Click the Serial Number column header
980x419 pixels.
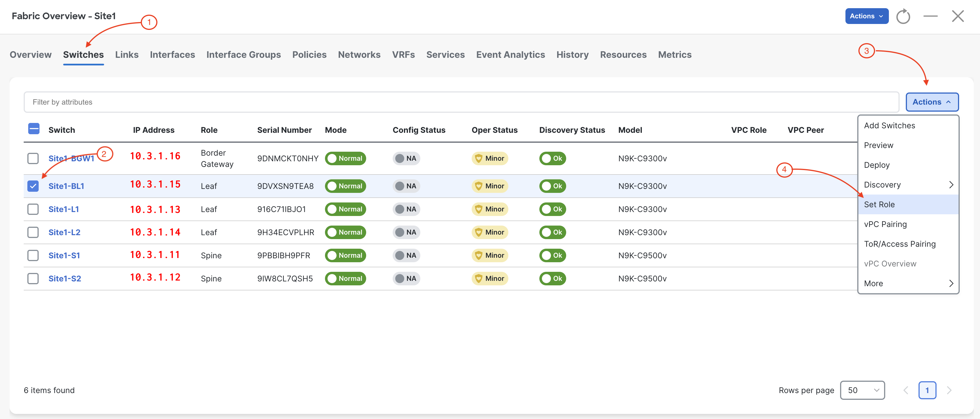pyautogui.click(x=284, y=130)
